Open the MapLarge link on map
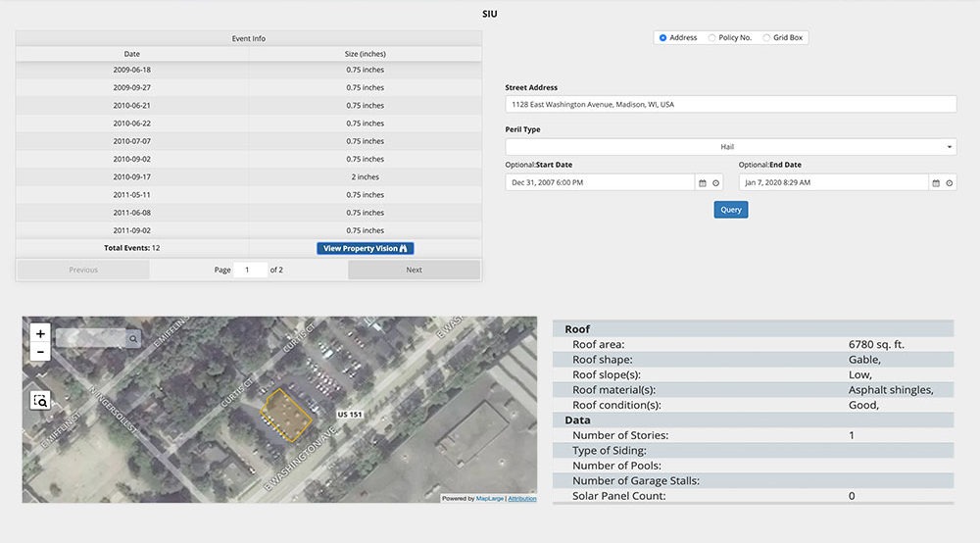980x543 pixels. click(489, 499)
